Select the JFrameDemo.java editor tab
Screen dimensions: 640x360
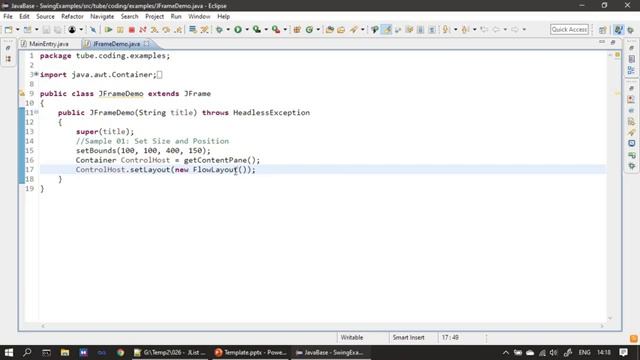[116, 44]
